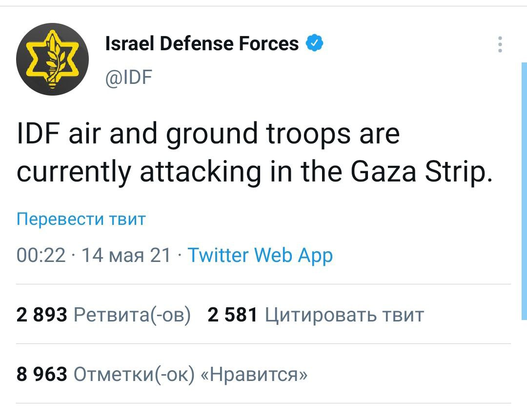Open the Отметки(-ок) «Нравится» list
The height and width of the screenshot is (420, 527).
pyautogui.click(x=190, y=375)
